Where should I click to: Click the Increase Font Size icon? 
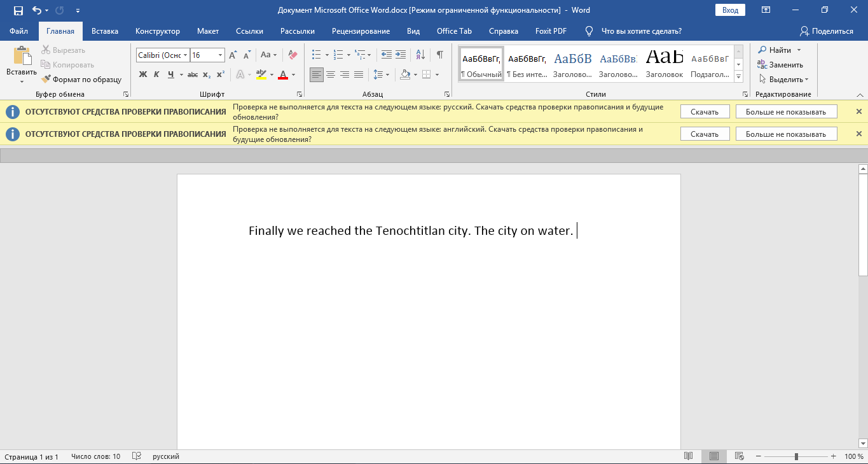233,55
